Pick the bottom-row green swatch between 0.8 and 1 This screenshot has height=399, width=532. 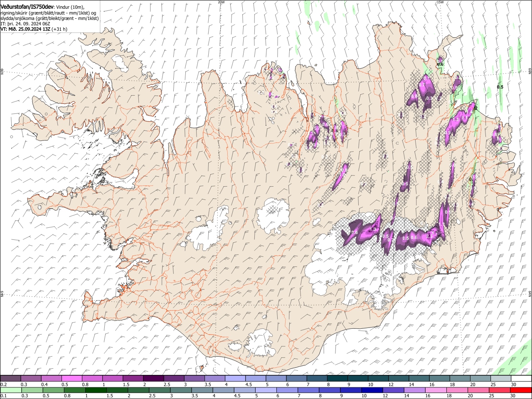click(x=74, y=390)
